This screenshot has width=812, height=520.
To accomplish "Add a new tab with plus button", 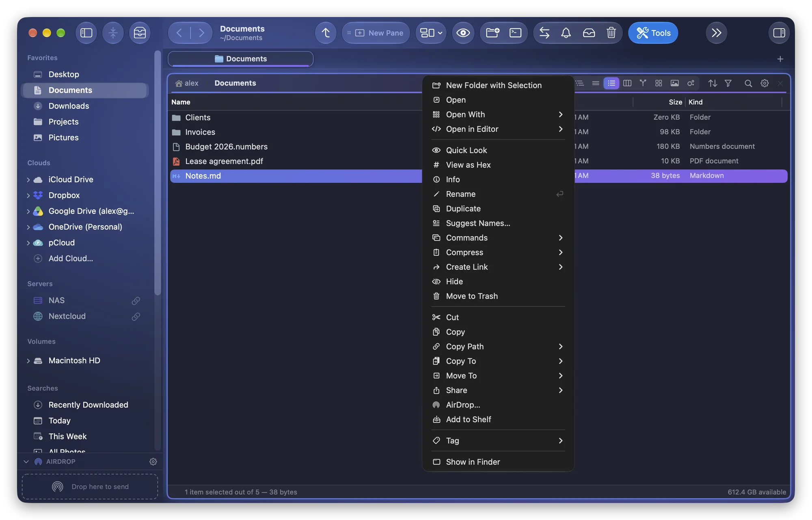I will click(780, 59).
